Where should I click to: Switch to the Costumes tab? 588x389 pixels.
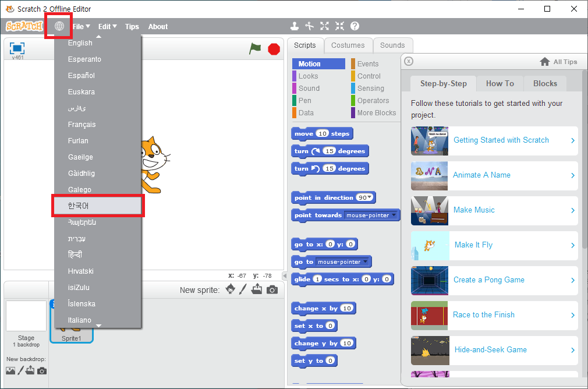point(348,45)
